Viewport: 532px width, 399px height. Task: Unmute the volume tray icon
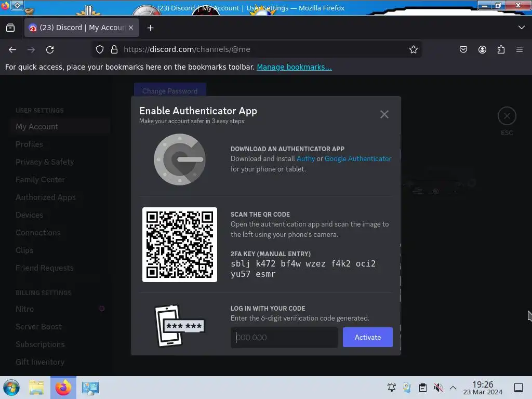click(x=438, y=387)
